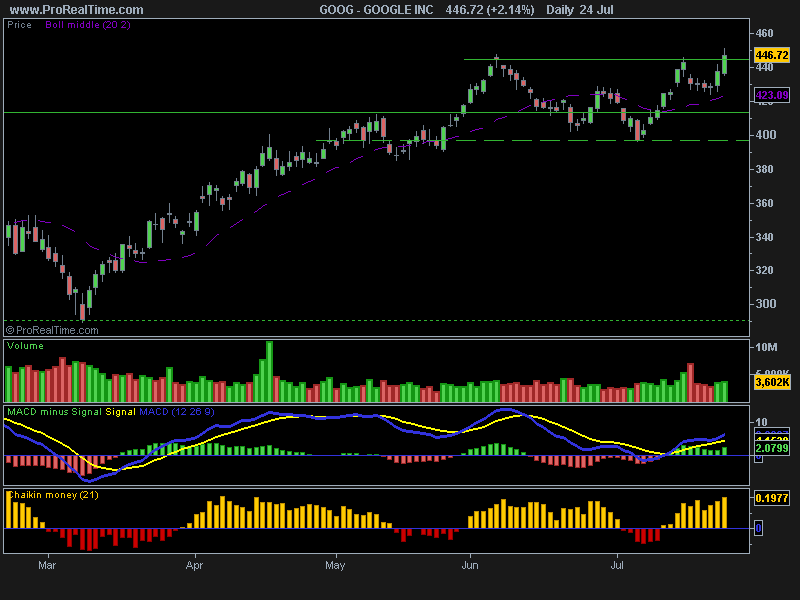
Task: Click the © ProRealTime.com copyright text
Action: pos(52,331)
